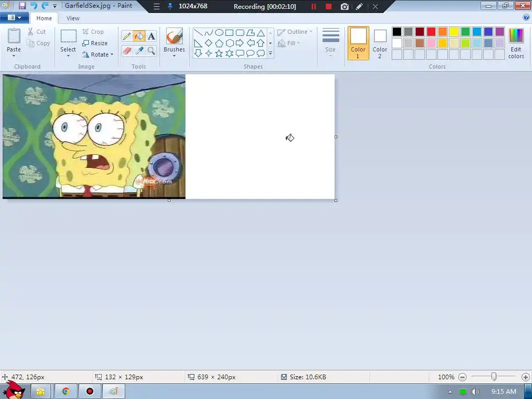The height and width of the screenshot is (399, 532).
Task: Choose the Line shape
Action: click(x=198, y=33)
